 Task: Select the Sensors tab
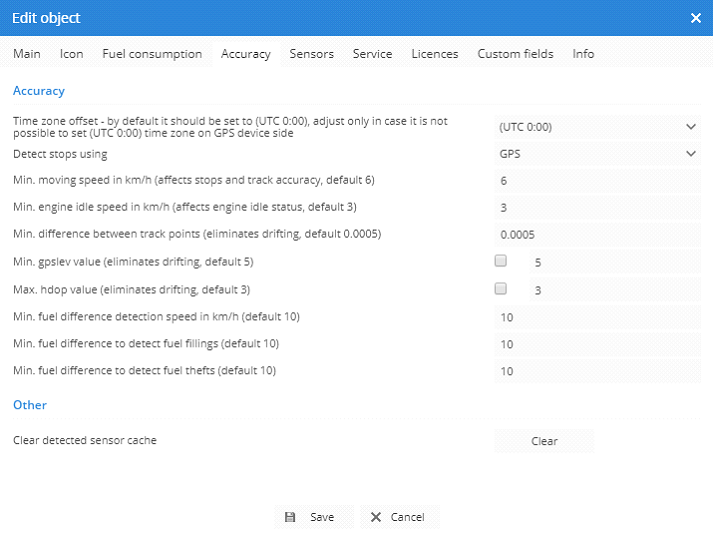(x=311, y=54)
